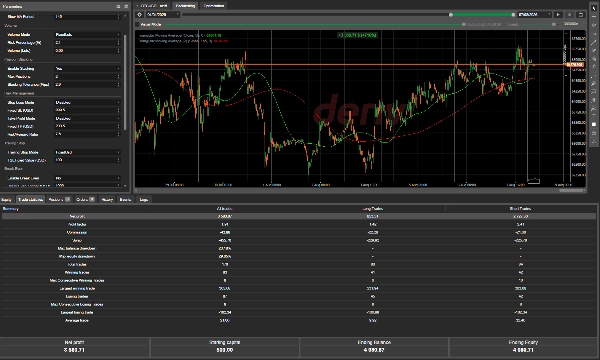
Task: Click the Ending Balance value in the summary bar
Action: coord(374,350)
